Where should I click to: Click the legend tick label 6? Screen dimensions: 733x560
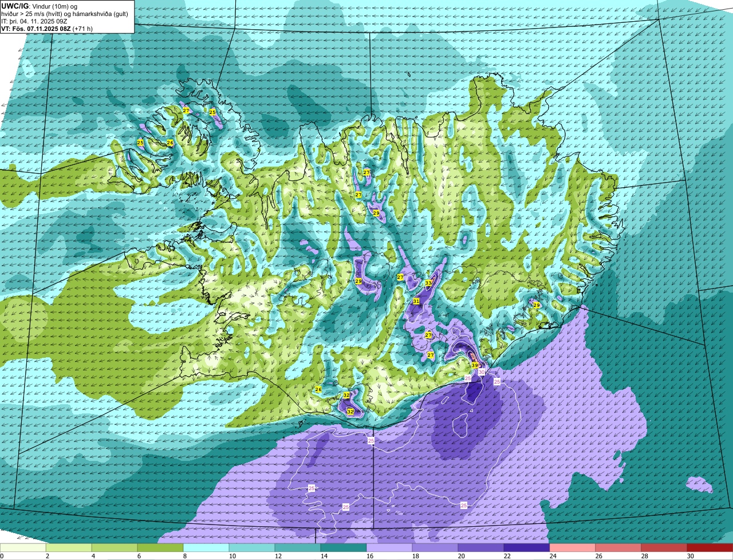pyautogui.click(x=139, y=556)
